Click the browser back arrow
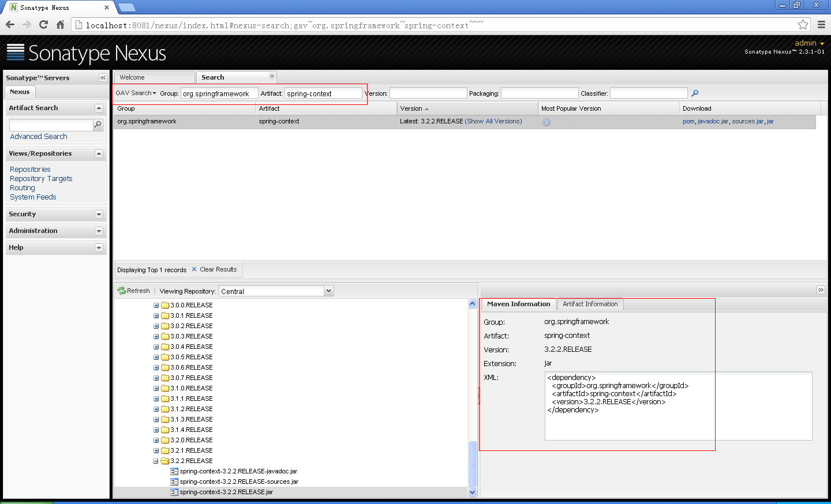Image resolution: width=831 pixels, height=504 pixels. click(x=10, y=24)
